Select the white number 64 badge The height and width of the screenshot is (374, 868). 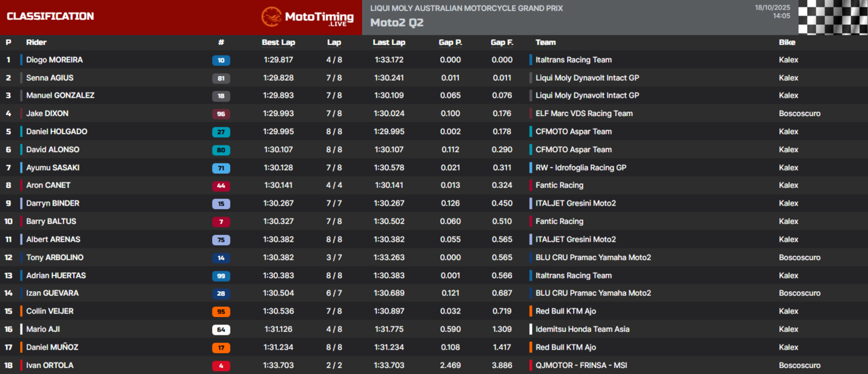click(x=221, y=330)
